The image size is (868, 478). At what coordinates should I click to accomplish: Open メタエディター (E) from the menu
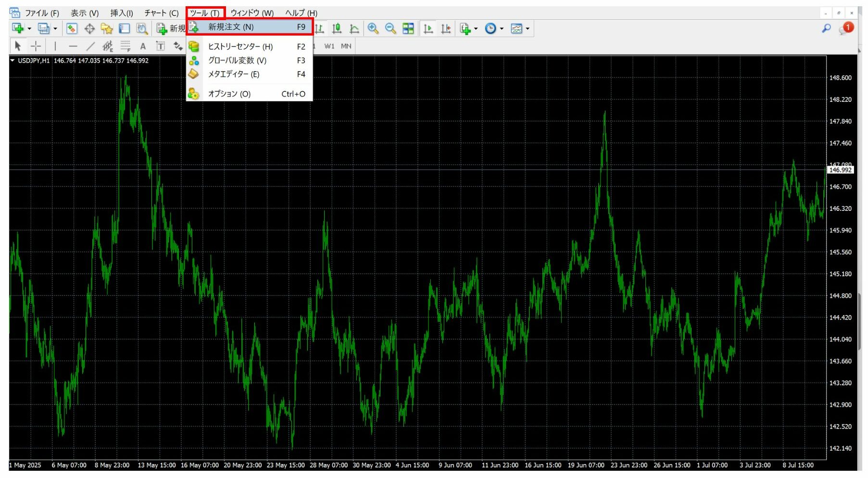click(233, 74)
